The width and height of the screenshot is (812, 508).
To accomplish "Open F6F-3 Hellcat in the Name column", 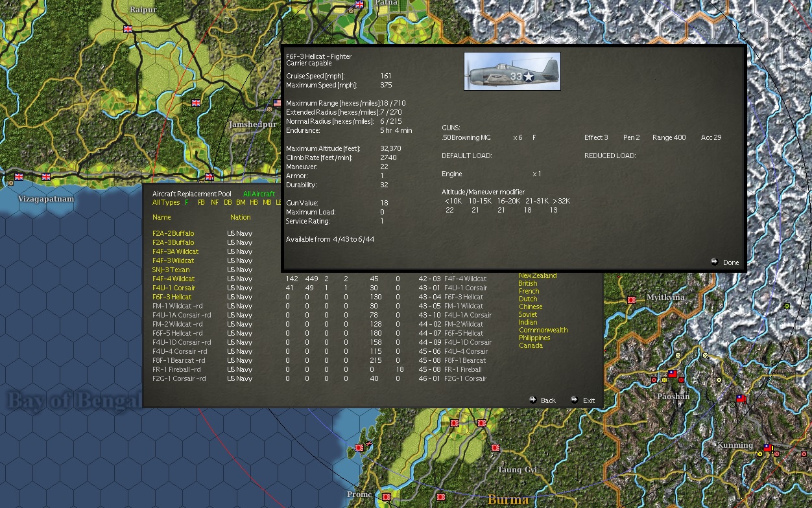I will (x=172, y=297).
